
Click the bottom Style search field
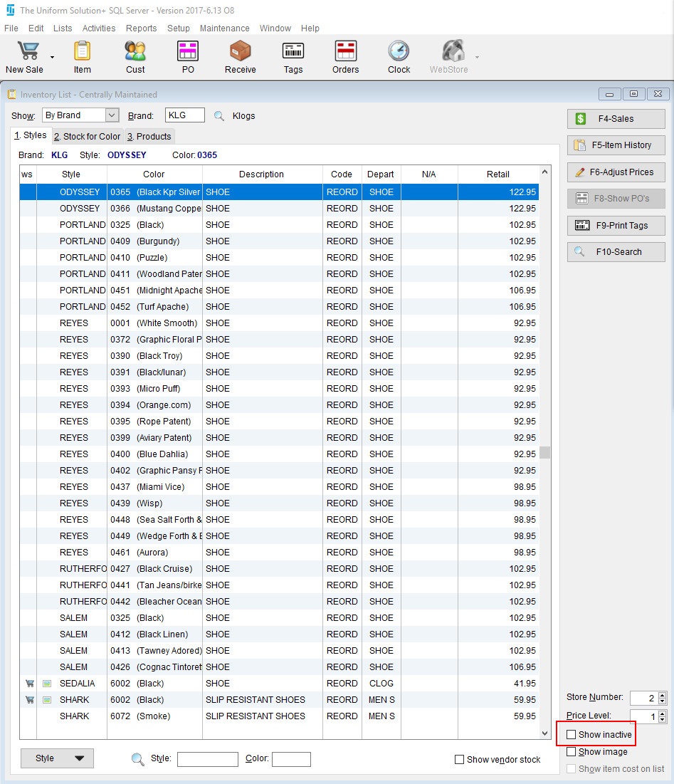(x=207, y=759)
